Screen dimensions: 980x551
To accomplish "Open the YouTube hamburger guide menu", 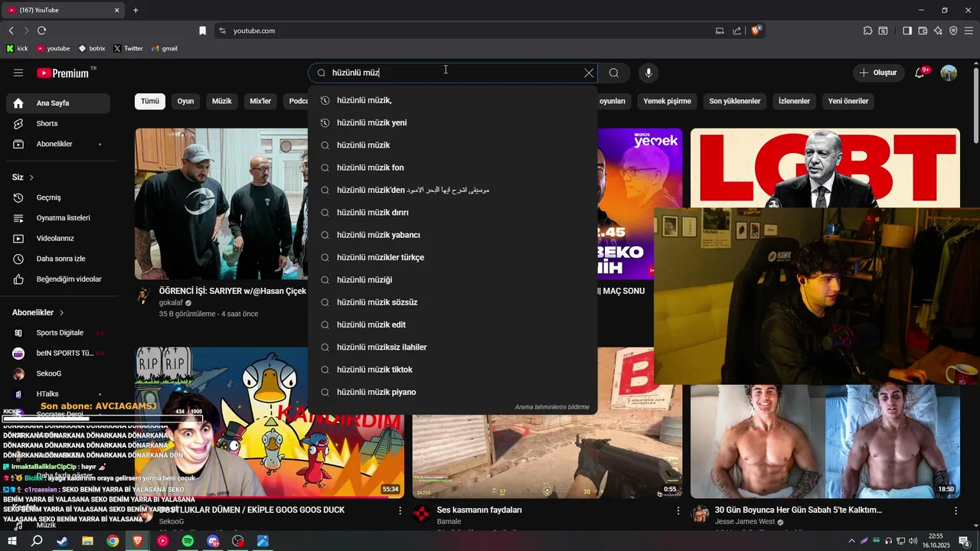I will coord(18,73).
